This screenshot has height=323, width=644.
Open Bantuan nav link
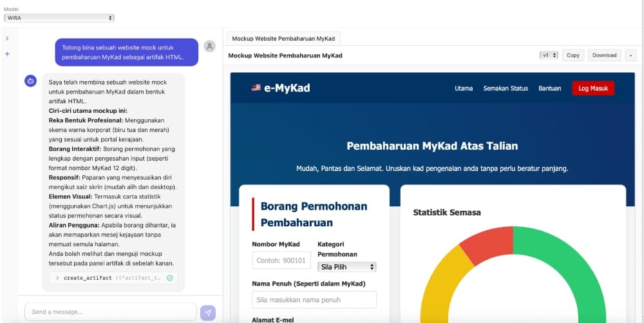549,88
